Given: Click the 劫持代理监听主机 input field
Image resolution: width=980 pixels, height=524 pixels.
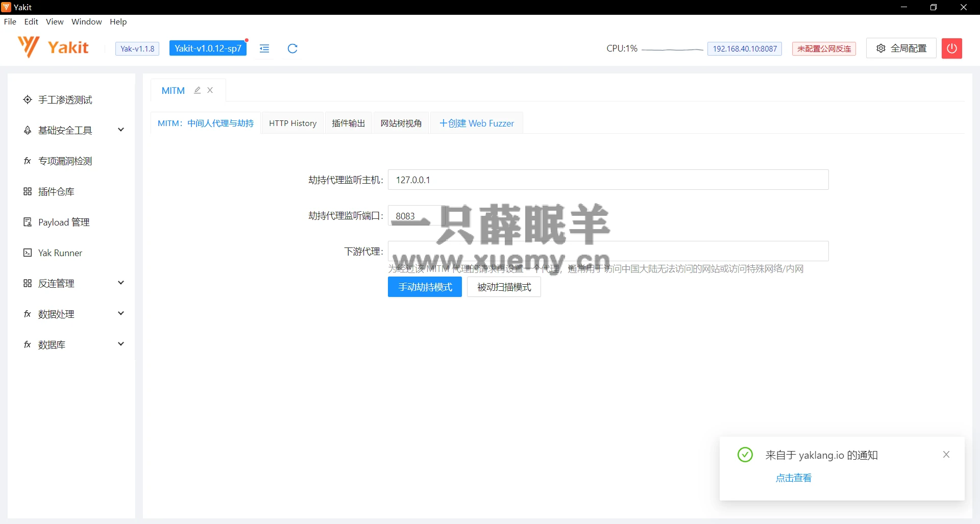Looking at the screenshot, I should click(608, 180).
